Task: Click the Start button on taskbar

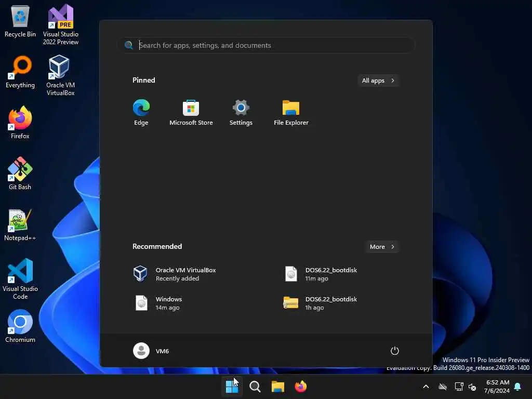Action: click(x=232, y=387)
